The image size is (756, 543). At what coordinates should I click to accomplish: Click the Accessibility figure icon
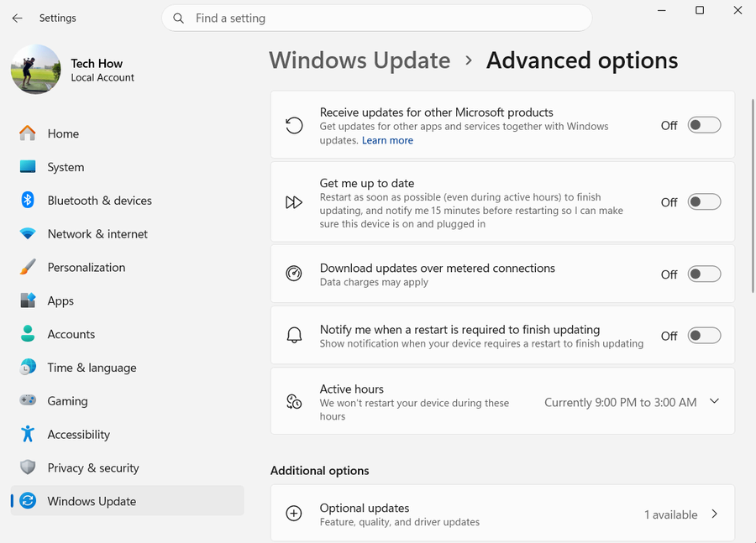28,434
